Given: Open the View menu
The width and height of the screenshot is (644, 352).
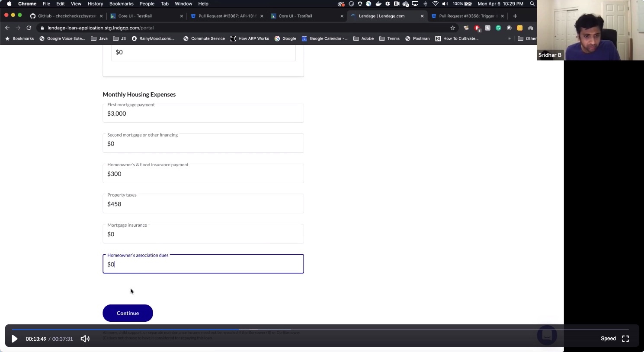Looking at the screenshot, I should tap(76, 3).
